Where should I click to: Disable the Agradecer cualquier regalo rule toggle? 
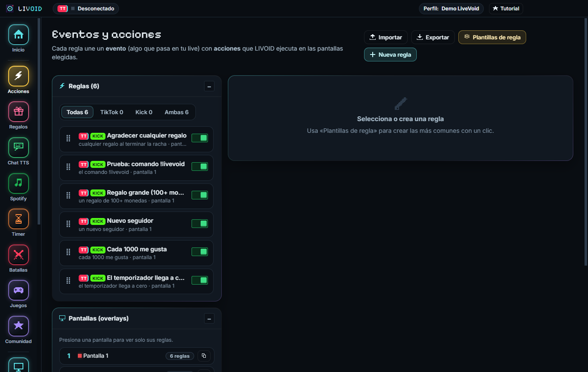[x=200, y=138]
